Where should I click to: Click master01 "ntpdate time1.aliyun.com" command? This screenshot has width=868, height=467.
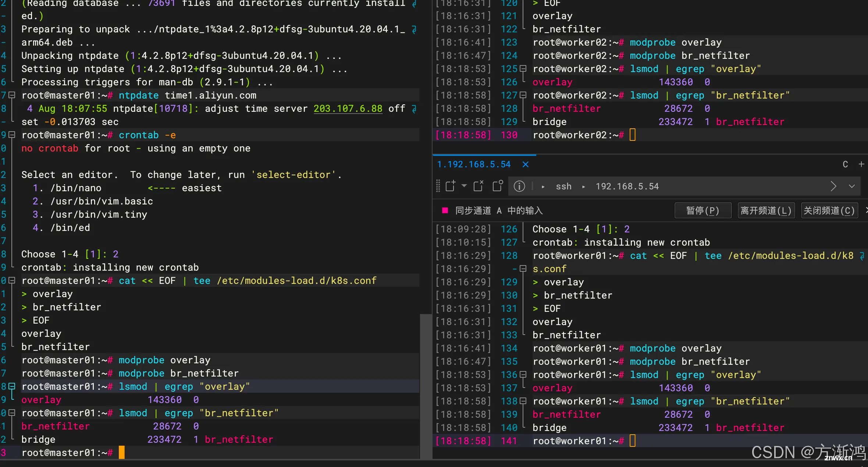coord(188,95)
